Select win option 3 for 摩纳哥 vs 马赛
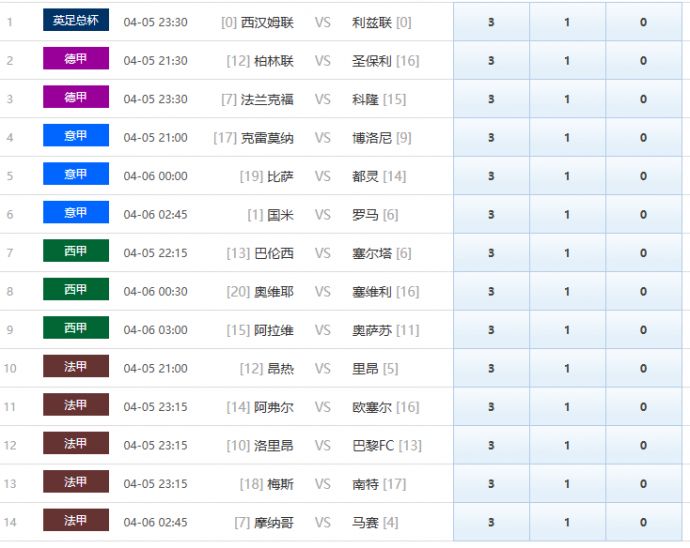690x548 pixels. (491, 522)
